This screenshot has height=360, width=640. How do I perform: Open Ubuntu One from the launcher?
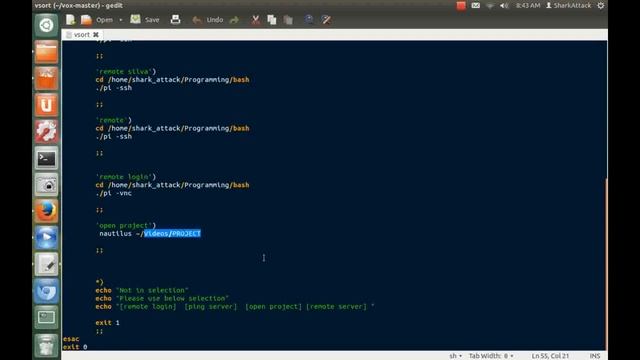tap(46, 105)
